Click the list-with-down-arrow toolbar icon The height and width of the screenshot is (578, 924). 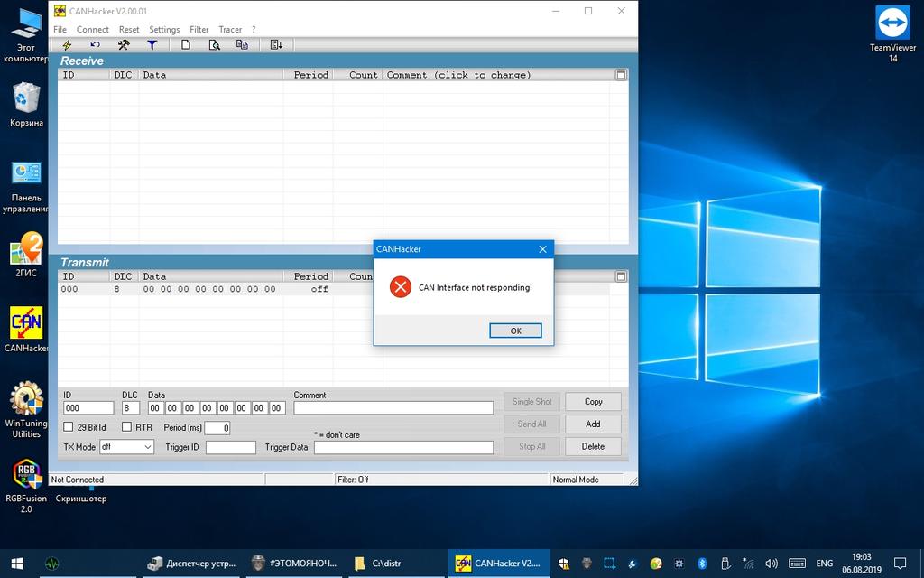click(276, 44)
